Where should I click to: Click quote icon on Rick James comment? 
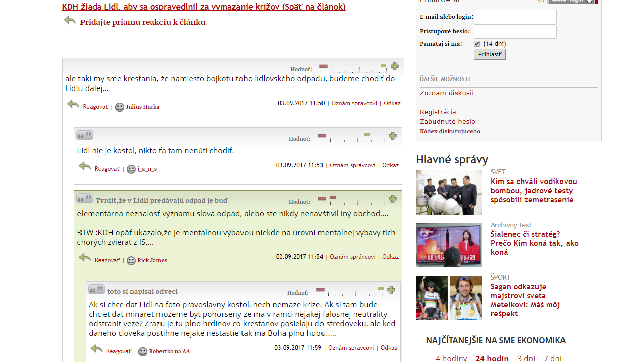click(x=85, y=198)
